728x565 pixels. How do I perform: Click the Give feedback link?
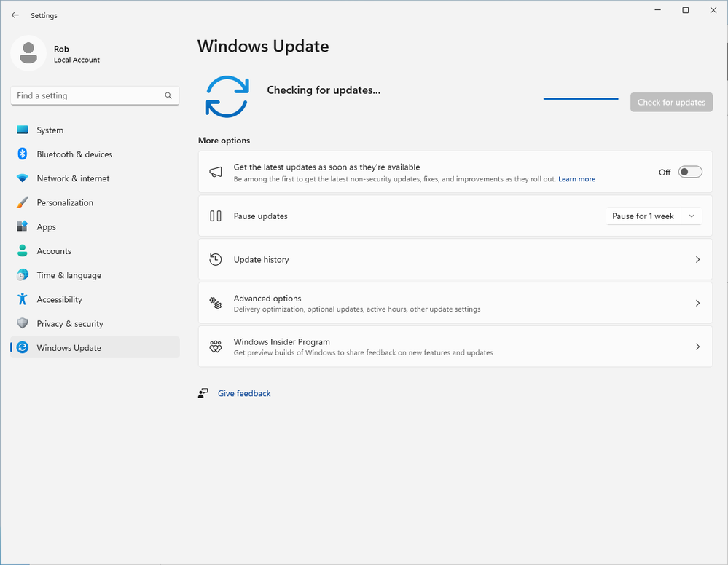(x=244, y=393)
